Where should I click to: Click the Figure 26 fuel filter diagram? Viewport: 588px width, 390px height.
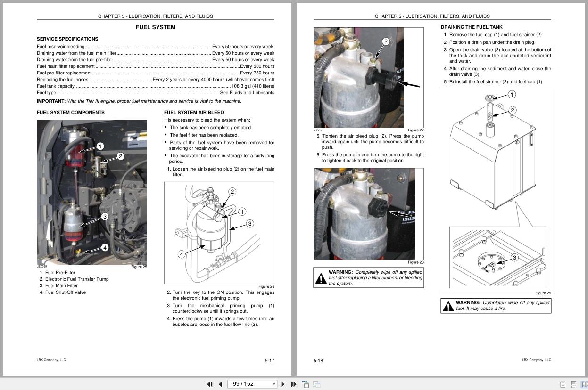pos(219,233)
